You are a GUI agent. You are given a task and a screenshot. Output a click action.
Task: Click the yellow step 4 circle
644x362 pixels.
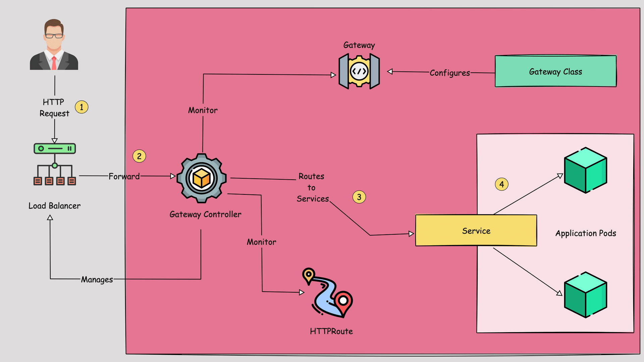pos(501,184)
